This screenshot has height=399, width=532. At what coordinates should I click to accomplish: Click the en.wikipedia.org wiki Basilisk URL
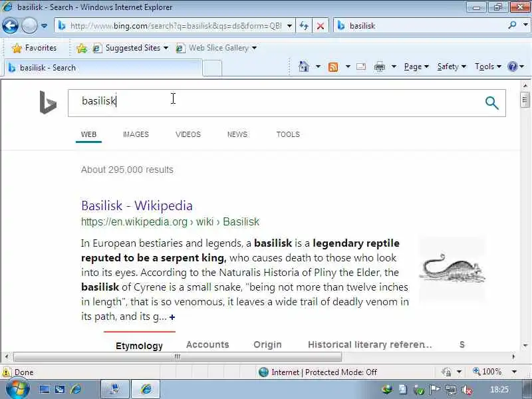(170, 221)
